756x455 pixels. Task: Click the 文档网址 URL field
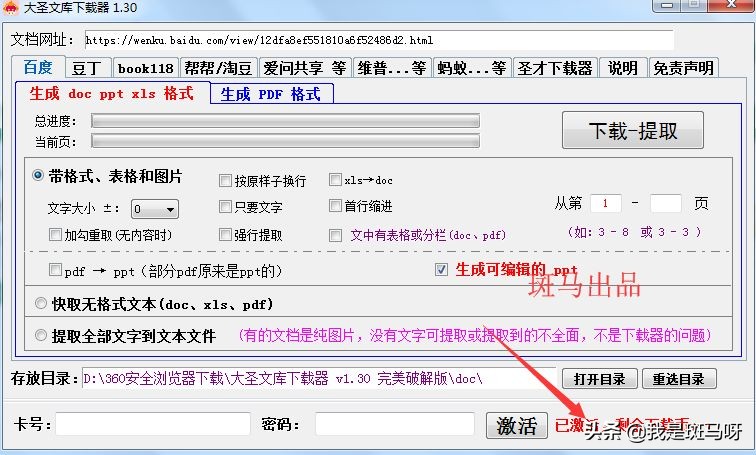[x=379, y=40]
